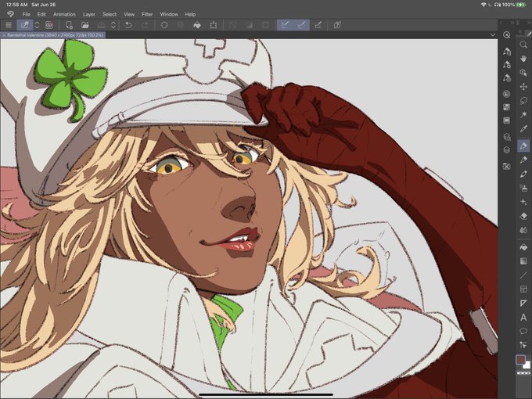Open the Color Set palette icon
The width and height of the screenshot is (532, 399).
pos(506,107)
